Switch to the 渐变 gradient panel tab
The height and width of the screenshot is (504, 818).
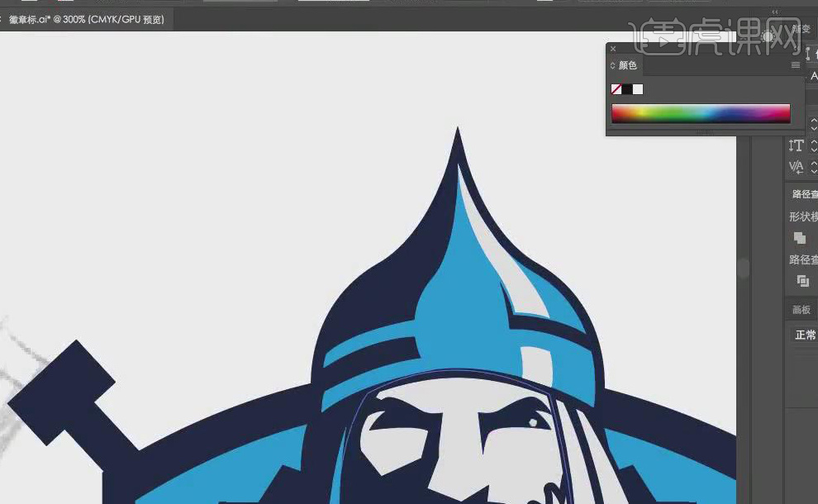801,28
